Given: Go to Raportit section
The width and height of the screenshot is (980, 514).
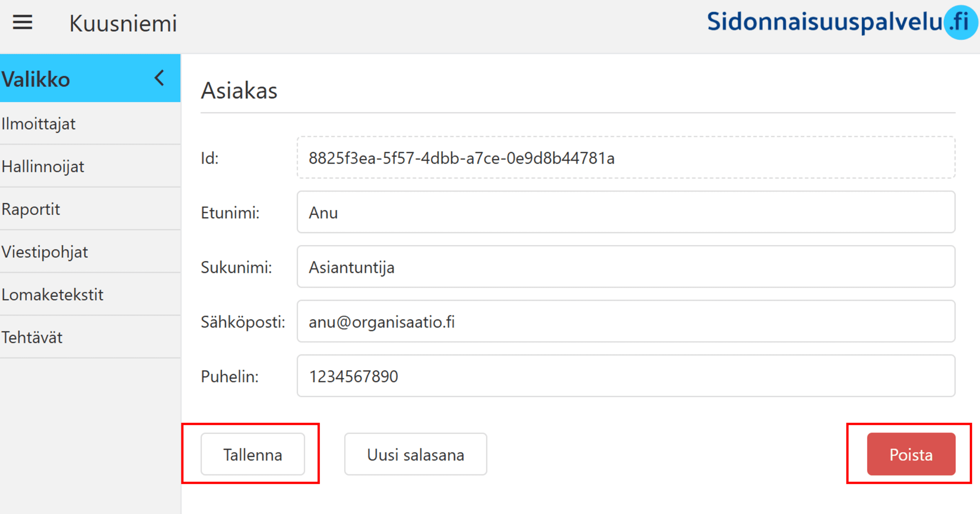Looking at the screenshot, I should (x=31, y=209).
